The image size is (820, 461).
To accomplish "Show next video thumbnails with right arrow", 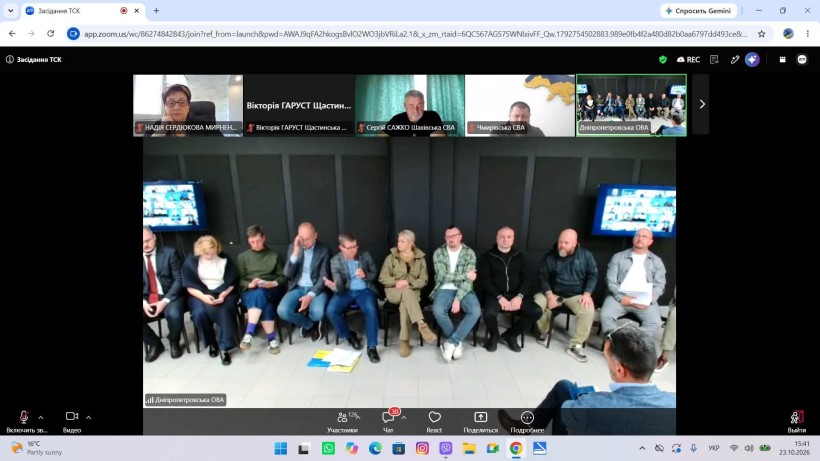I will tap(702, 105).
